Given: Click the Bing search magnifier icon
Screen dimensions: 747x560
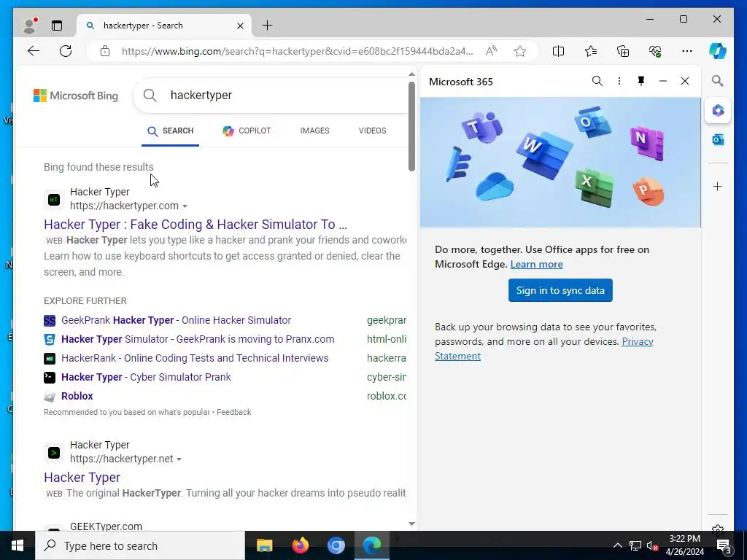Looking at the screenshot, I should pos(150,96).
